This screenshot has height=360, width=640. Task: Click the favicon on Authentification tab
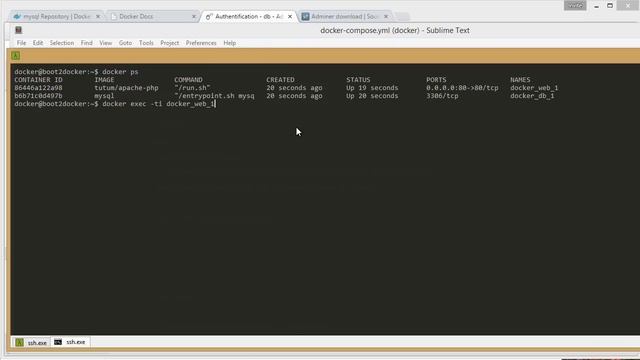click(x=209, y=16)
